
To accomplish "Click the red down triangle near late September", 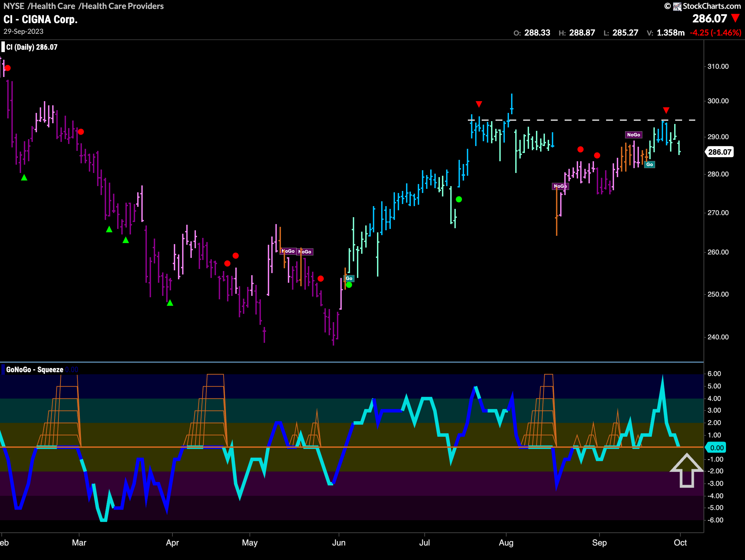I will (666, 110).
